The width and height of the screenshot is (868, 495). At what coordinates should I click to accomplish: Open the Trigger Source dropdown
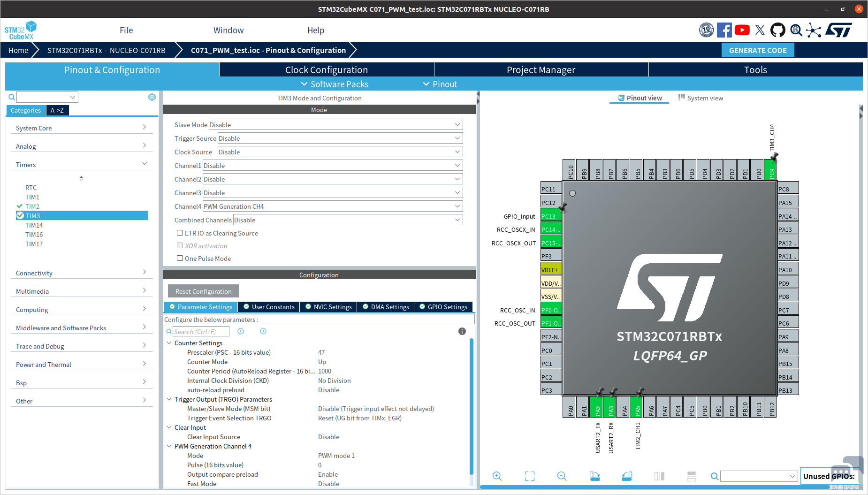(x=340, y=138)
